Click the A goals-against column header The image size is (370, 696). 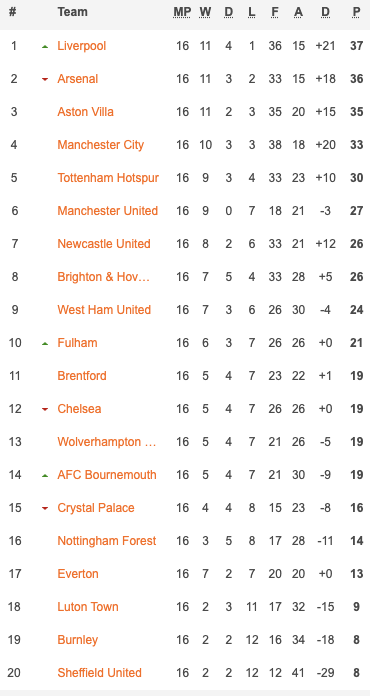point(298,12)
